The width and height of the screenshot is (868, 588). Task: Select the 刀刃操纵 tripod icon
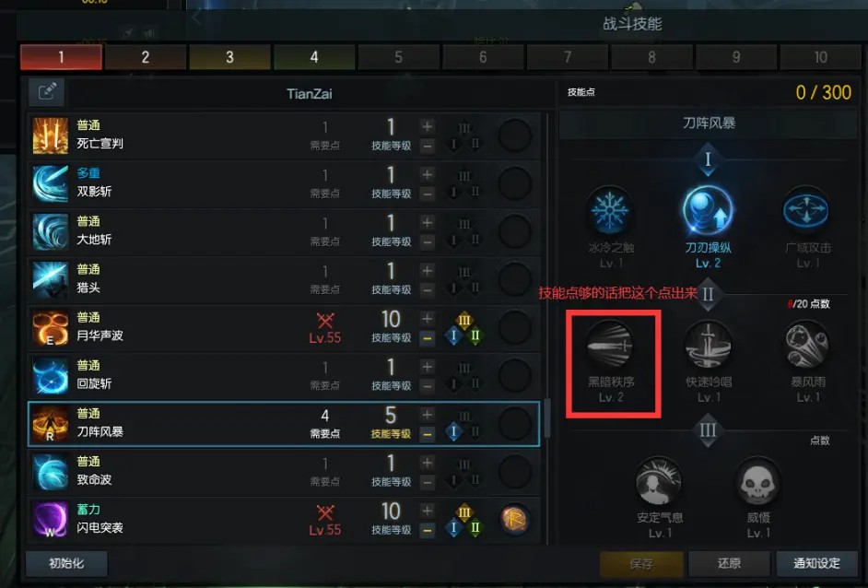pos(708,210)
